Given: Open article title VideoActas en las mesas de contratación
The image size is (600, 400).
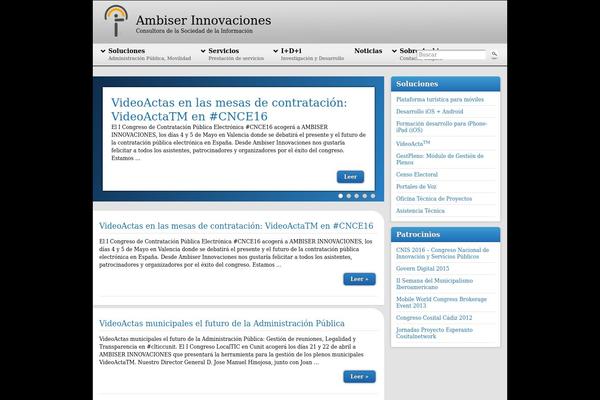Looking at the screenshot, I should click(x=236, y=226).
